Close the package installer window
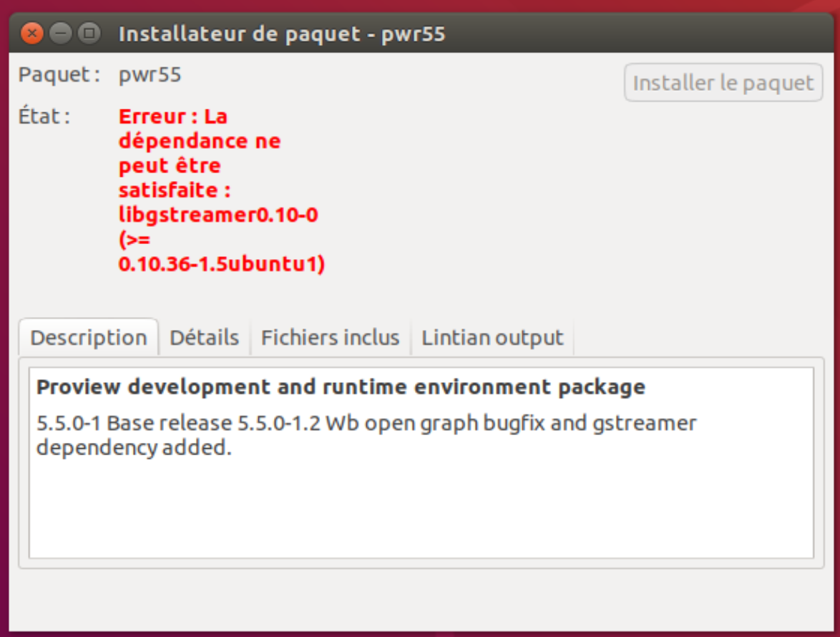Image resolution: width=840 pixels, height=637 pixels. [x=32, y=34]
